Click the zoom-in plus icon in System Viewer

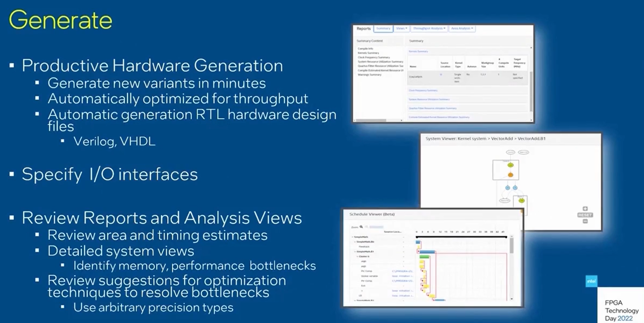585,209
